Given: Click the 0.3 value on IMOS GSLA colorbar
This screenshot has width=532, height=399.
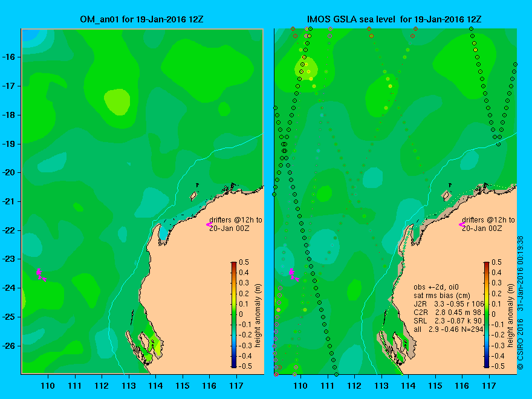Looking at the screenshot, I should point(497,283).
